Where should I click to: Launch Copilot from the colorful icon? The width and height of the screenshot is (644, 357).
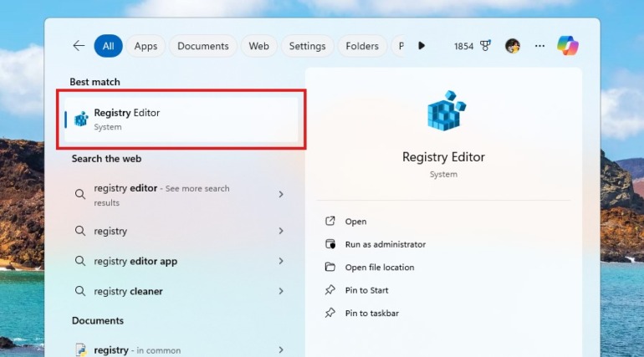pos(568,45)
